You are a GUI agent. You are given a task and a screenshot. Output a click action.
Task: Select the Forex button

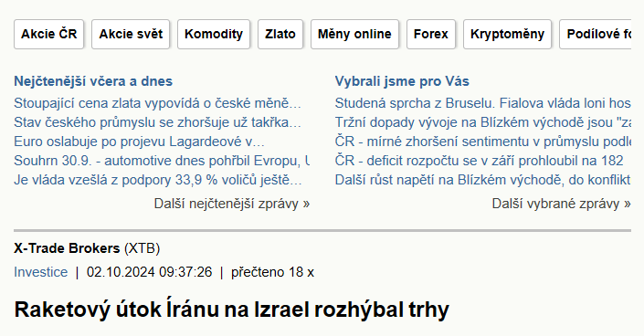pyautogui.click(x=431, y=34)
